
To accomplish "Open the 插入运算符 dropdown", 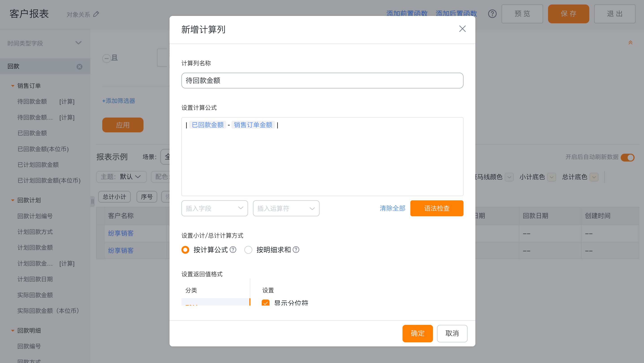I will (x=286, y=208).
